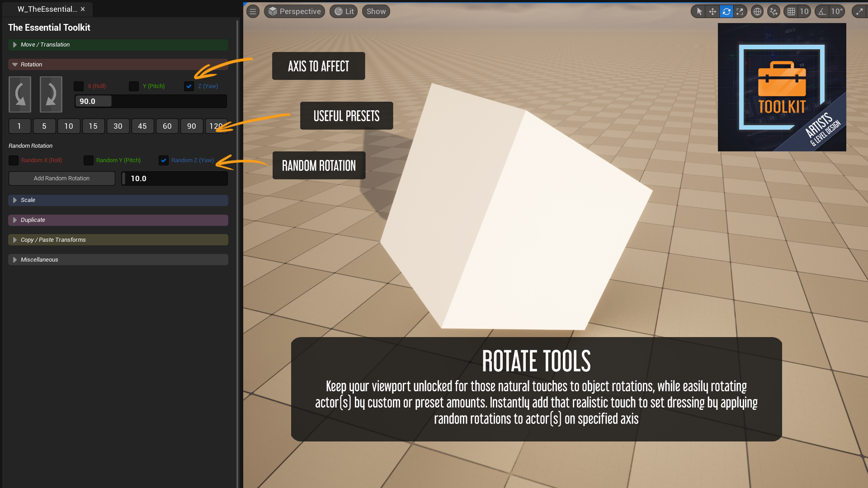Toggle grid snapping with value 10
The image size is (868, 488).
pos(792,11)
